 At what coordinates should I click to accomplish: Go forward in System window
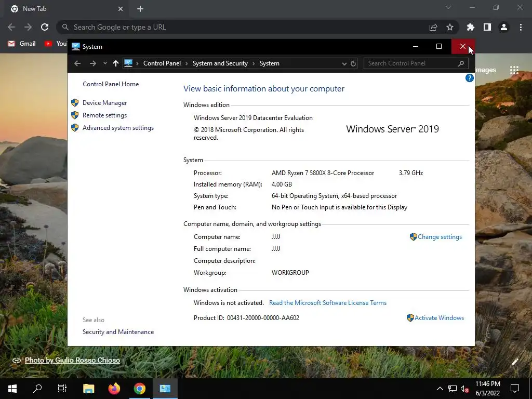(92, 63)
